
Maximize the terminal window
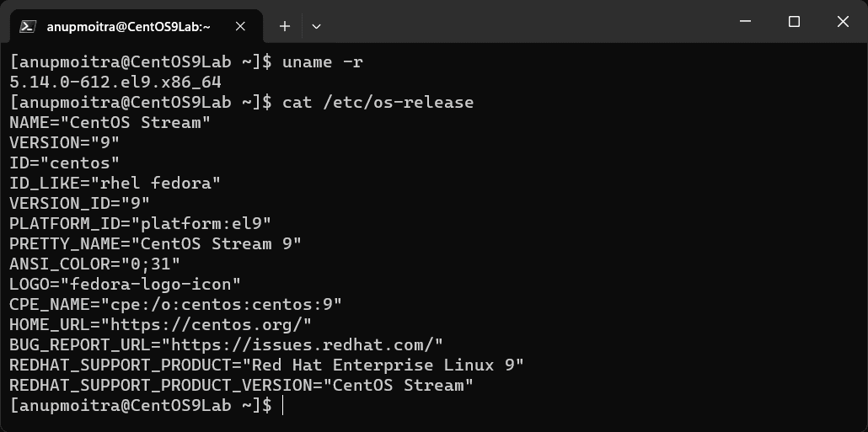click(794, 23)
